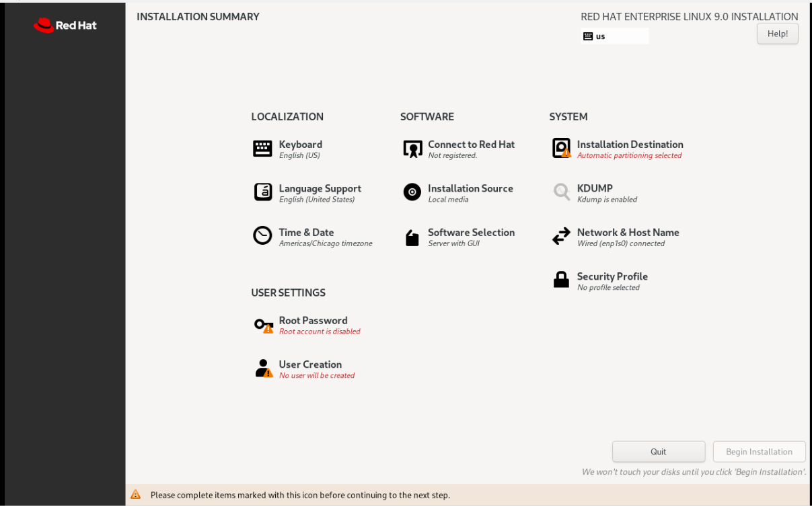The width and height of the screenshot is (812, 507).
Task: Click the keyboard icon in us layout indicator
Action: pyautogui.click(x=588, y=36)
